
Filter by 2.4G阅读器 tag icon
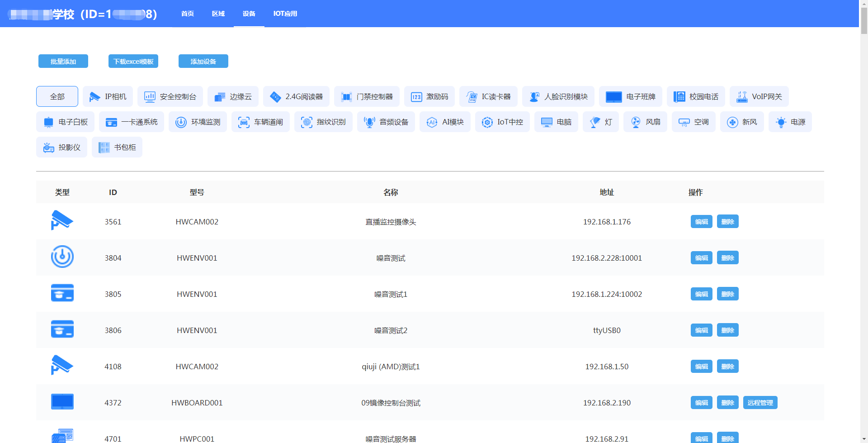275,97
